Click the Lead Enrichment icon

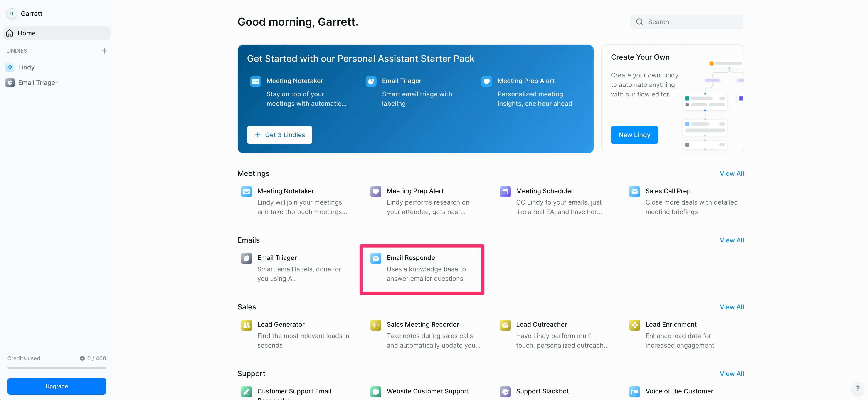click(634, 325)
